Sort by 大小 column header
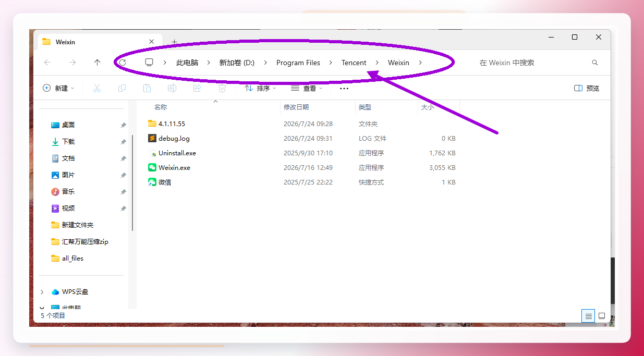Screen dimensions: 644x356 (x=427, y=107)
